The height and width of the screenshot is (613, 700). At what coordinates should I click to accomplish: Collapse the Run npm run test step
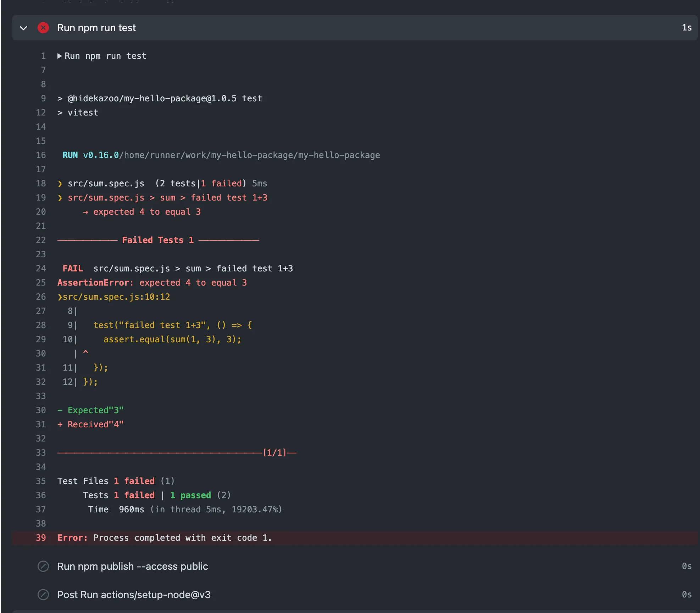(23, 28)
